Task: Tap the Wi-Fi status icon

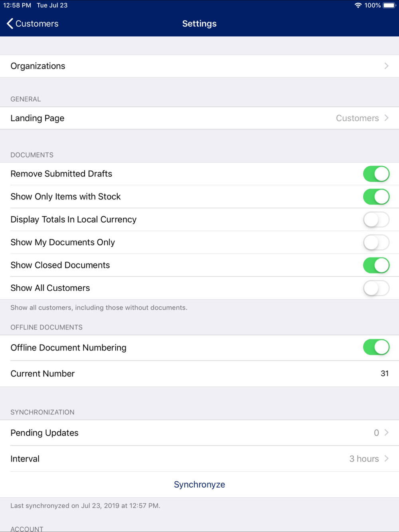Action: tap(358, 5)
